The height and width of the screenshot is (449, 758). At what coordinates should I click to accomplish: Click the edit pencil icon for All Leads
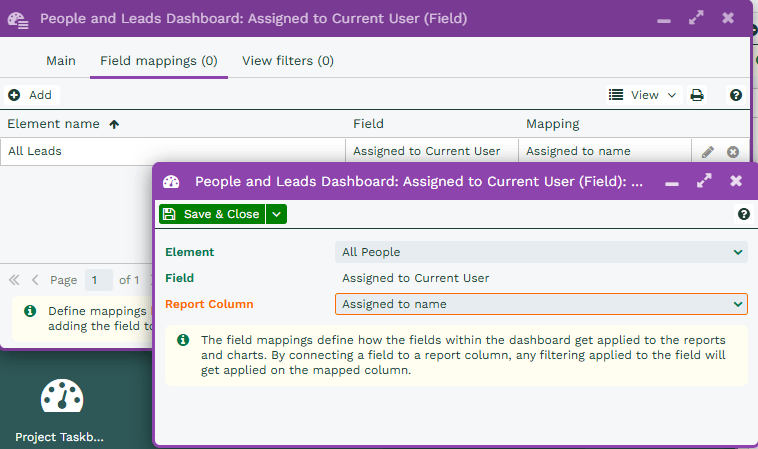tap(708, 152)
